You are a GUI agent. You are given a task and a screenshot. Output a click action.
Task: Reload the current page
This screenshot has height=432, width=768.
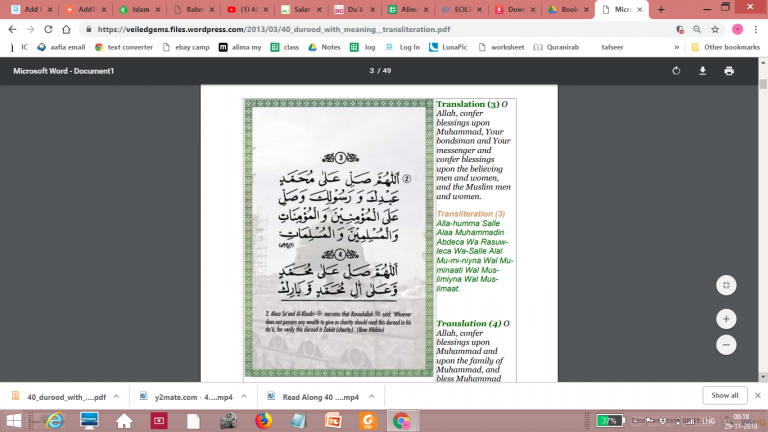pos(48,29)
